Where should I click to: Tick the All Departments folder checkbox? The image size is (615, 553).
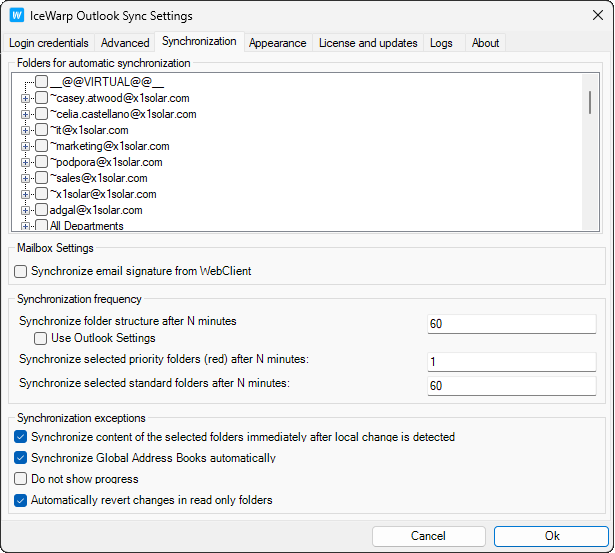click(42, 226)
